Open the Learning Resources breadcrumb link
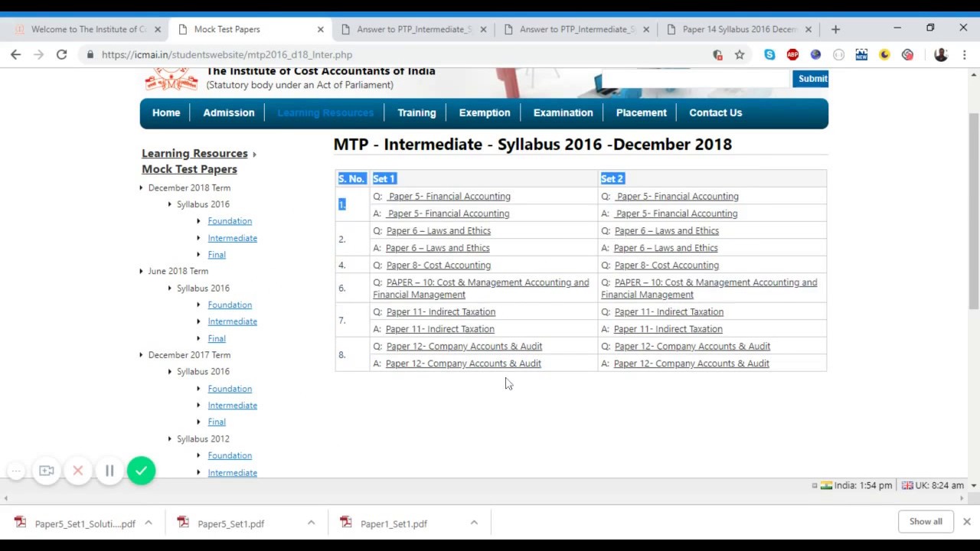 (x=194, y=153)
